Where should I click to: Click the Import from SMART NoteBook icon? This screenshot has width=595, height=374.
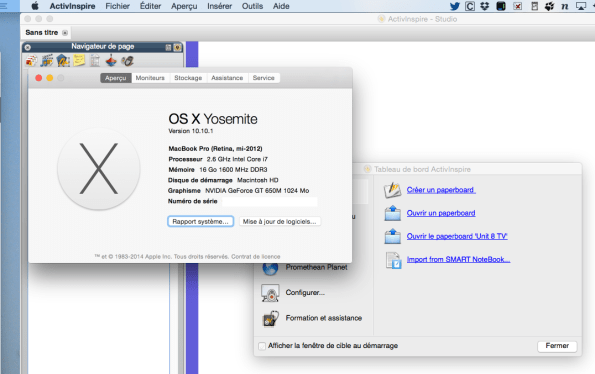[x=393, y=260]
